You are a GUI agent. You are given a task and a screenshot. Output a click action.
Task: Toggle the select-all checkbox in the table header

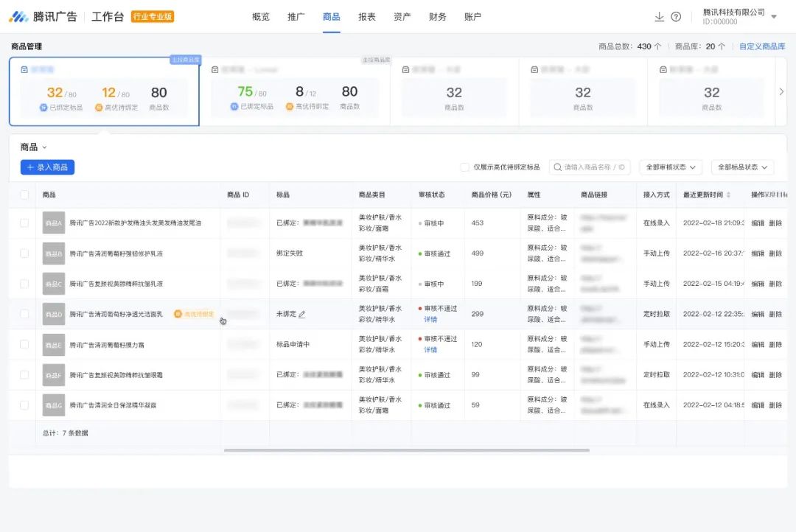click(x=24, y=195)
